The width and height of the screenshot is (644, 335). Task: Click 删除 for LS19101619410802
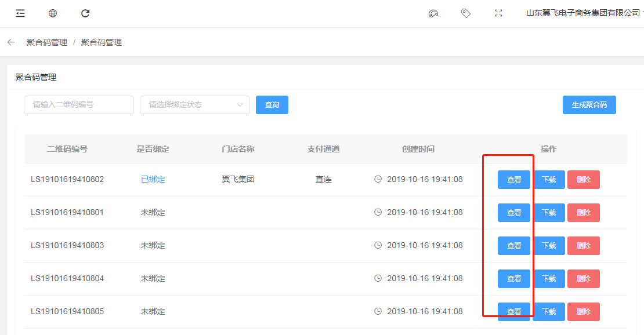pos(584,180)
